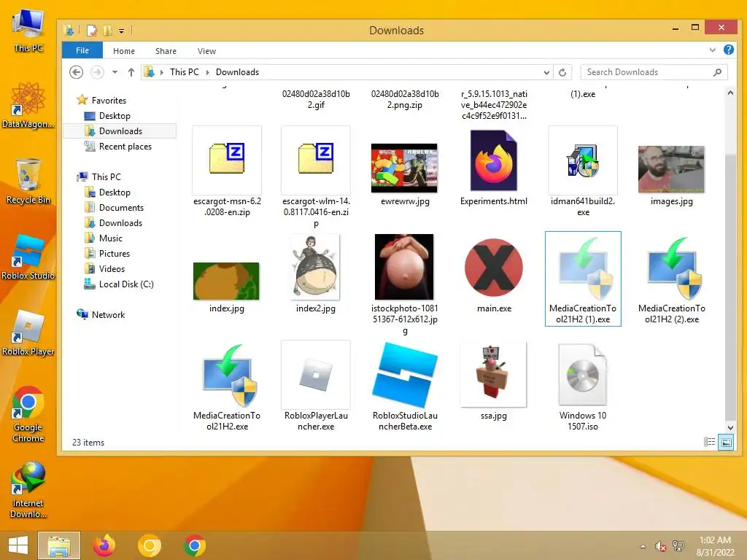747x560 pixels.
Task: Open the taskbar clock showing 1:02 AM
Action: coord(715,546)
